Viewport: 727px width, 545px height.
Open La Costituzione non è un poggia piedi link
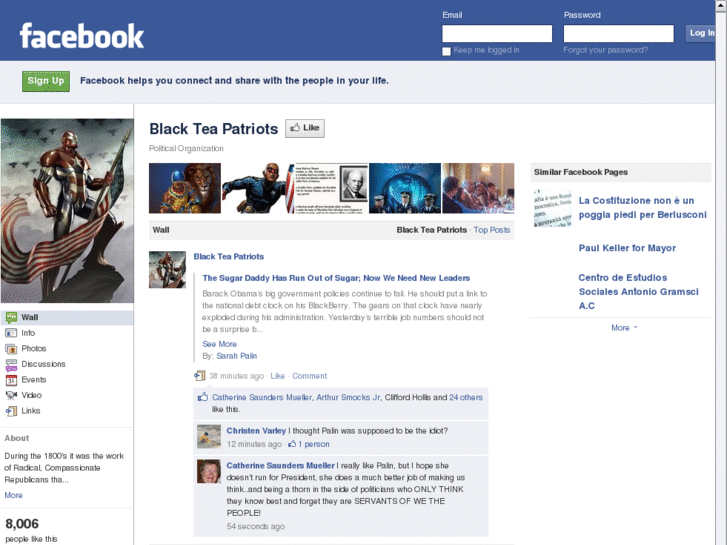point(643,208)
